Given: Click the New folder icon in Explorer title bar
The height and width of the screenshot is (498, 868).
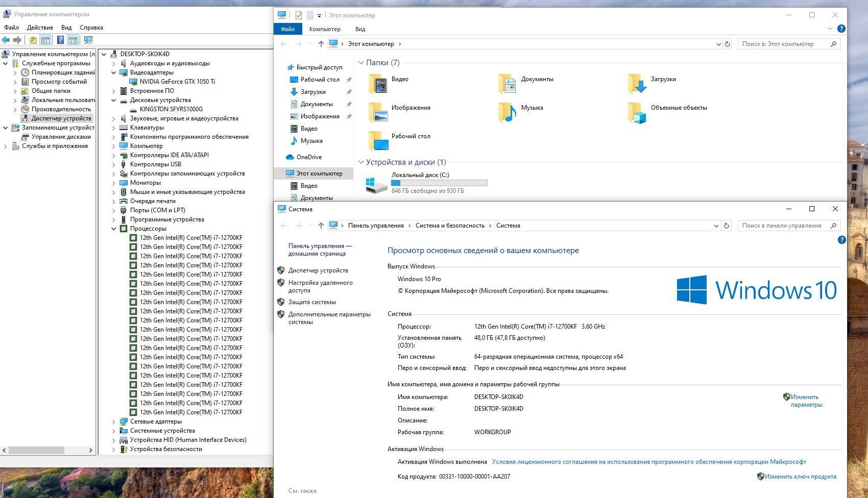Looking at the screenshot, I should (310, 15).
